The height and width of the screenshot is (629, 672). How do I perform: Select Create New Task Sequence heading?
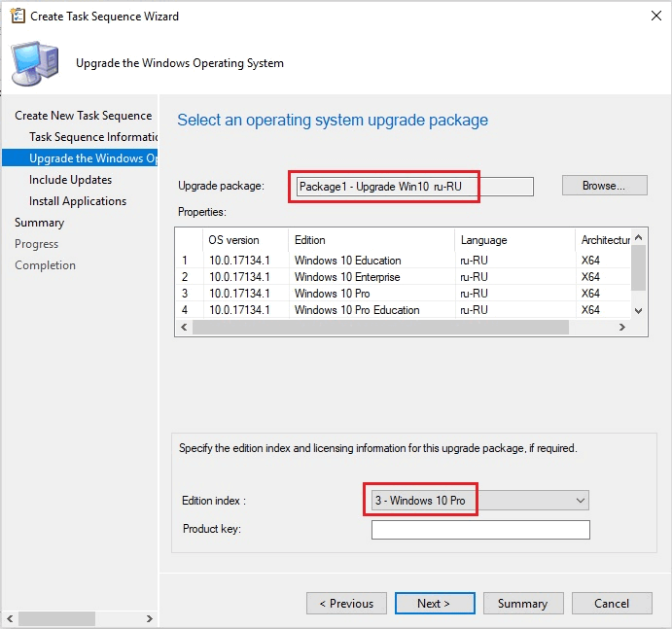tap(83, 116)
